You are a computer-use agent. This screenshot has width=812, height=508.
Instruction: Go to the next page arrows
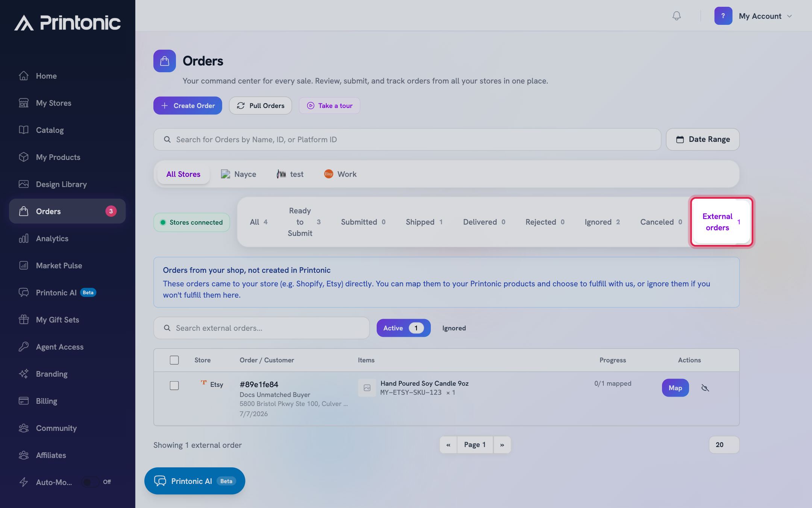tap(502, 445)
